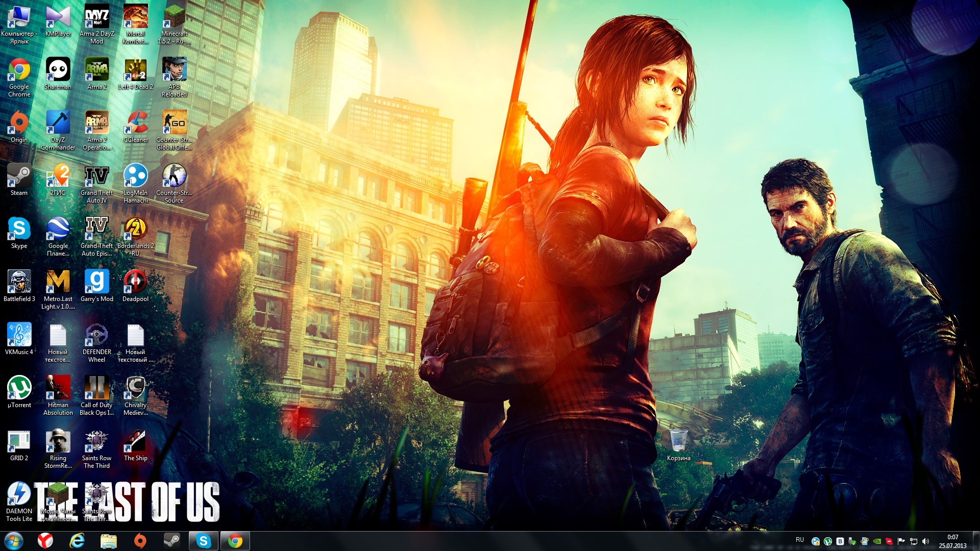Select the GRID 2 desktop icon

coord(19,445)
